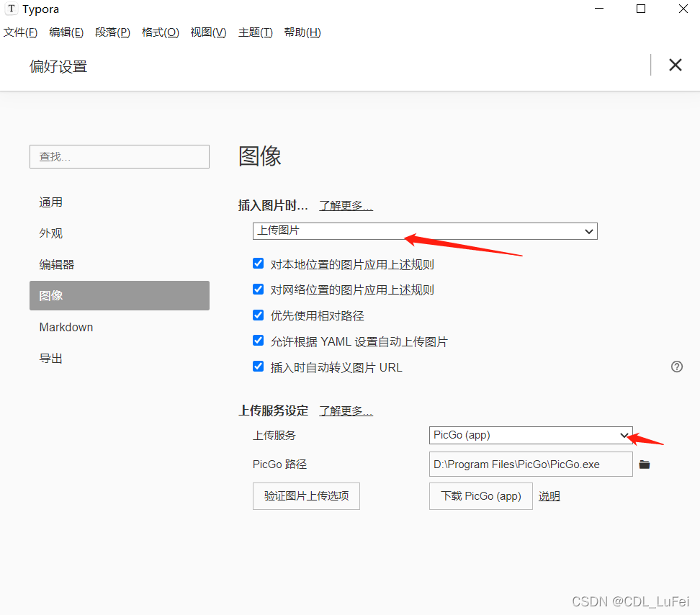Toggle apply rules to local images checkbox
The height and width of the screenshot is (615, 700).
(x=258, y=264)
